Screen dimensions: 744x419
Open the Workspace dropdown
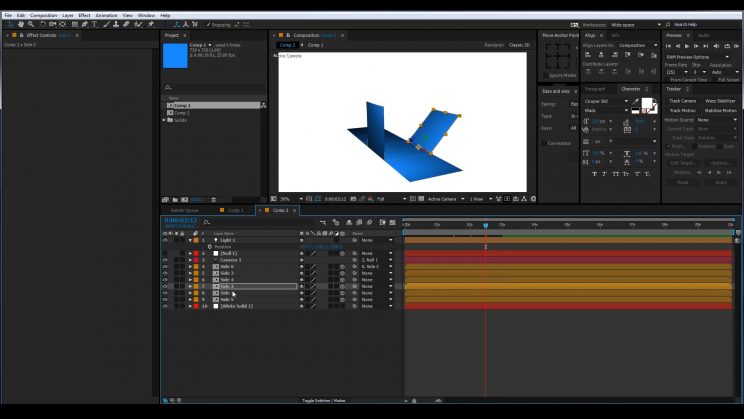pos(636,25)
